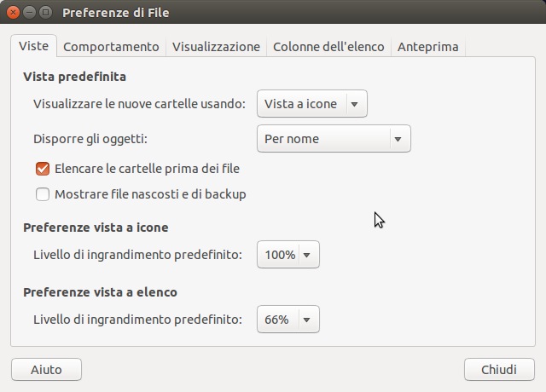Screen dimensions: 546x392
Task: Close the Preferenze di File window
Action: pyautogui.click(x=15, y=14)
